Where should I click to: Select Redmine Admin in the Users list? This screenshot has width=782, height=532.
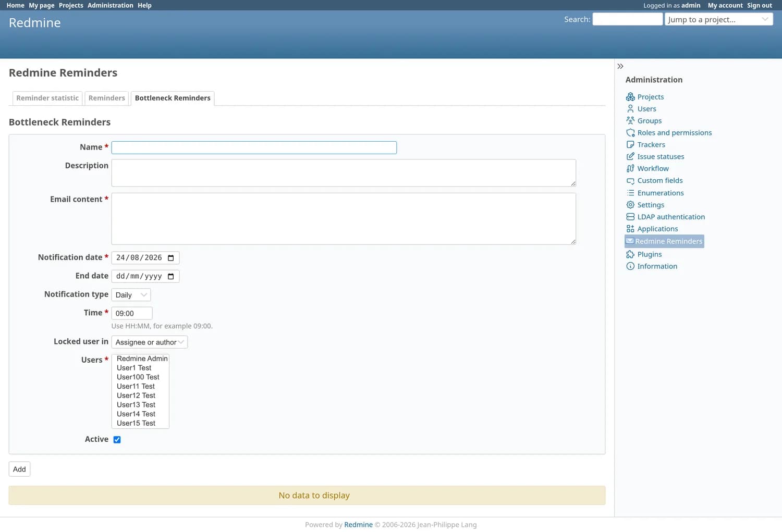point(140,358)
